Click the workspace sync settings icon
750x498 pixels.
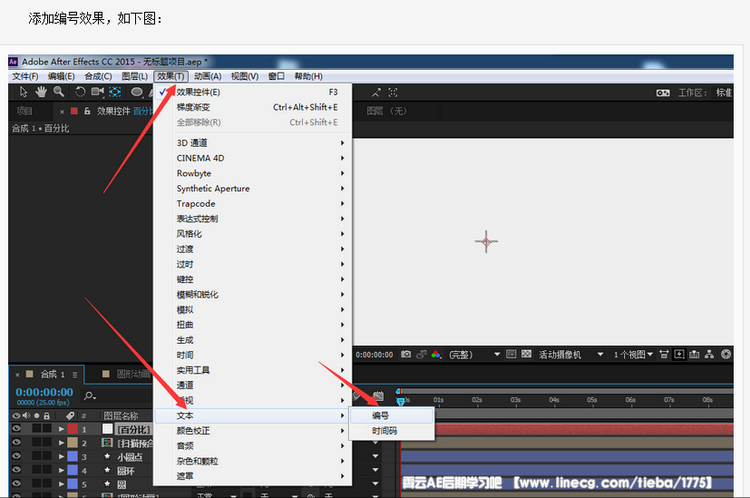point(663,93)
